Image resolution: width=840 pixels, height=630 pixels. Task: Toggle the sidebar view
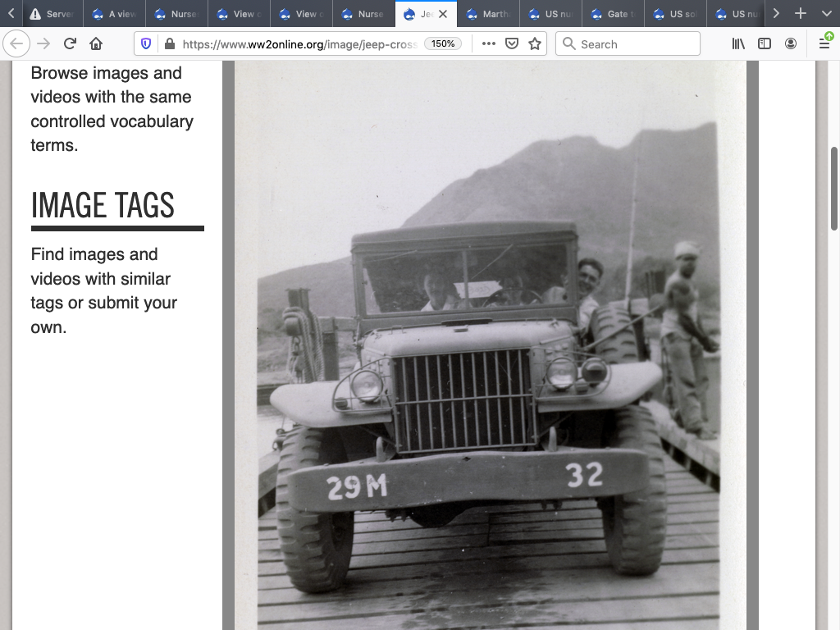pos(765,43)
